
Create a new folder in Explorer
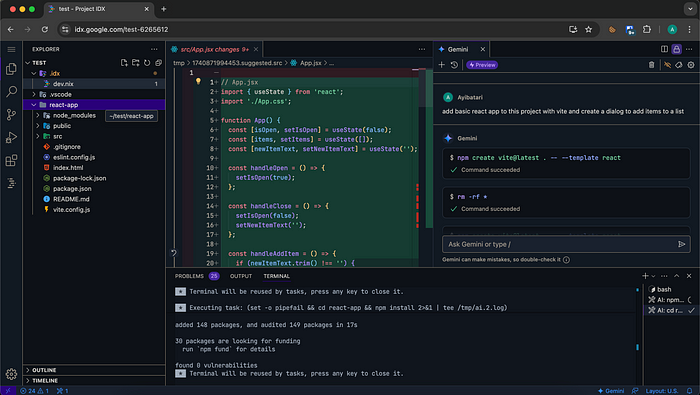pos(136,63)
